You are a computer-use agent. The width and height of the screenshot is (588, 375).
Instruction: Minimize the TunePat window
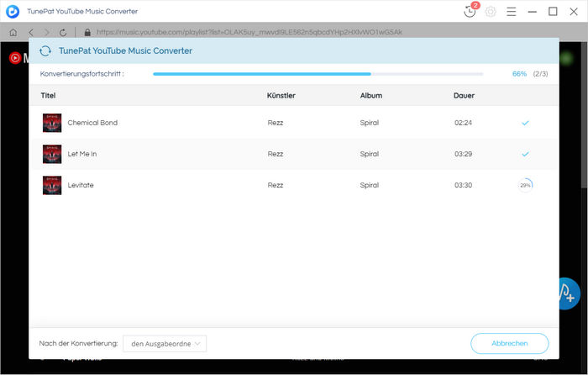pos(532,12)
